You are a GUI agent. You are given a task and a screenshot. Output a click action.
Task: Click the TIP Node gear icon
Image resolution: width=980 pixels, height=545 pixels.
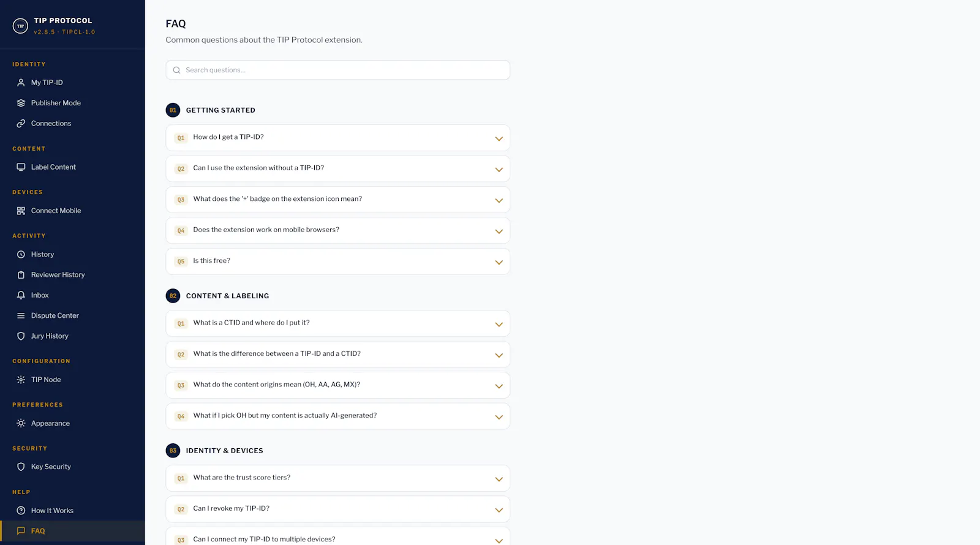click(21, 380)
